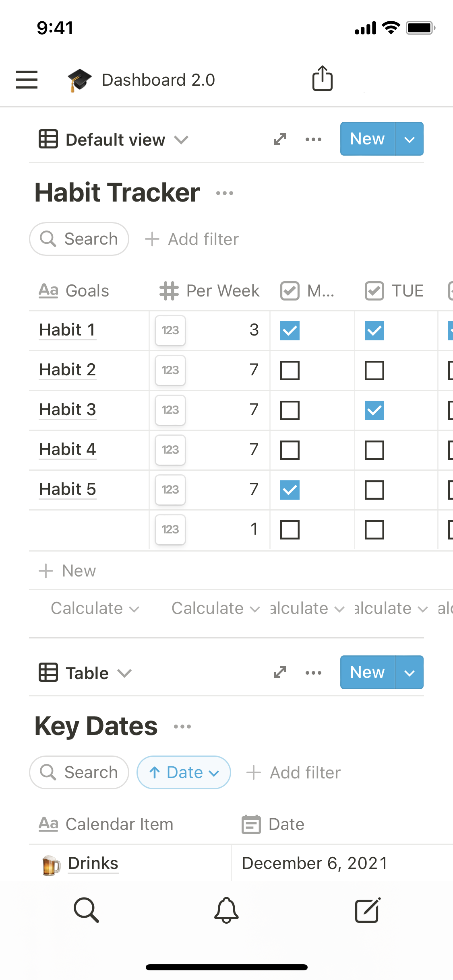Open Habit Tracker view options ellipsis
The width and height of the screenshot is (453, 980).
click(x=313, y=140)
